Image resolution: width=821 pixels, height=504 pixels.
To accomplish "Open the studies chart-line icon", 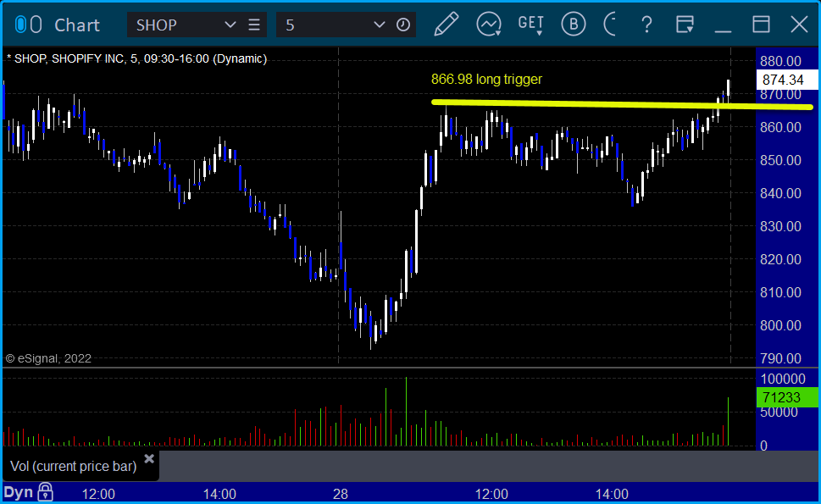I will pos(489,25).
